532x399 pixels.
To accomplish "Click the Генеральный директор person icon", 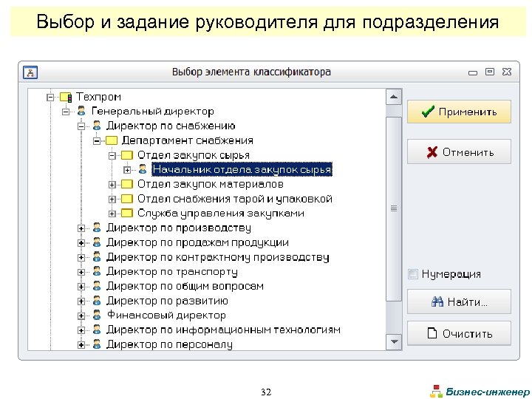I will (81, 111).
